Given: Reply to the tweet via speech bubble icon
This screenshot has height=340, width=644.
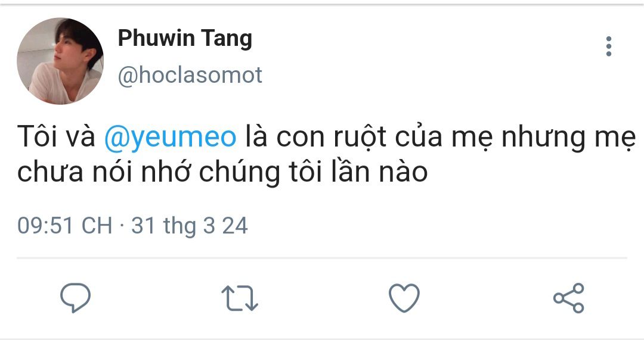Looking at the screenshot, I should pos(75,298).
